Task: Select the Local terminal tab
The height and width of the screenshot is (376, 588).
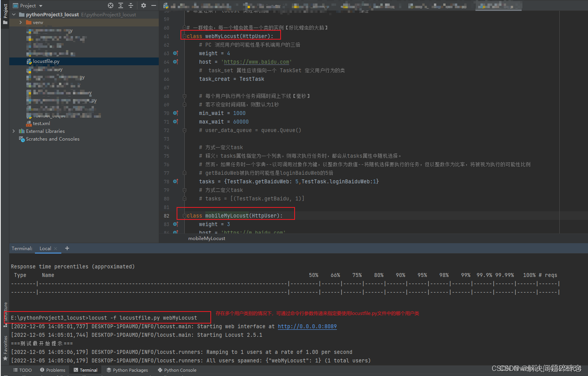Action: [x=45, y=249]
